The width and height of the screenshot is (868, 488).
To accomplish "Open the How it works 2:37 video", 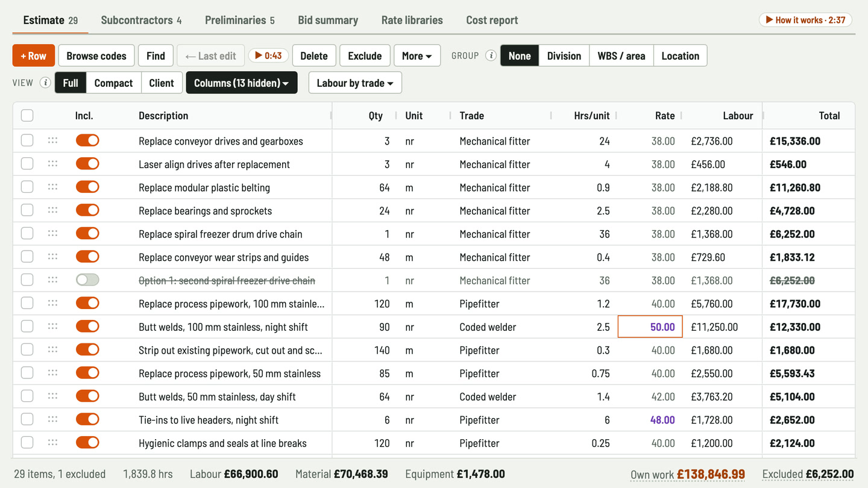I will [805, 20].
